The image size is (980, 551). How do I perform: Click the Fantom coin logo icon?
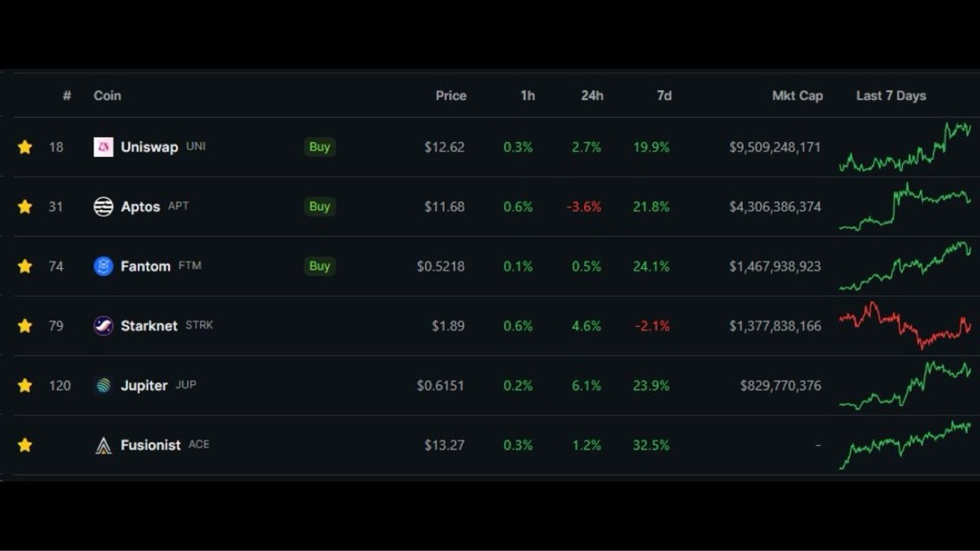pyautogui.click(x=103, y=266)
